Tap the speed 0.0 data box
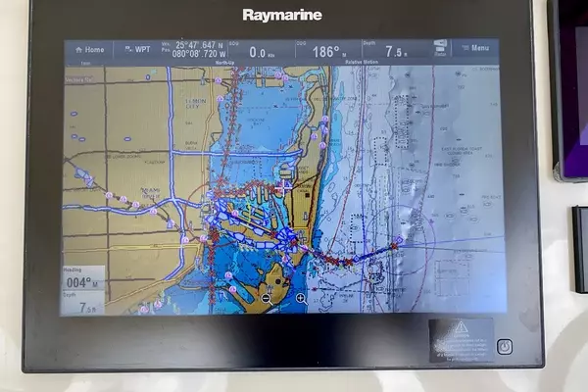588x392 pixels. tap(261, 51)
